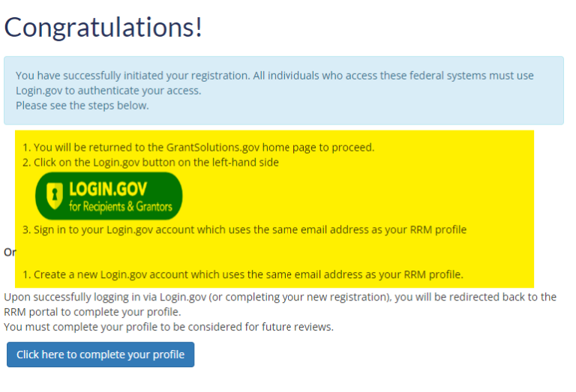
Task: Click 'RRM portal to complete your profile.' line
Action: [x=92, y=312]
